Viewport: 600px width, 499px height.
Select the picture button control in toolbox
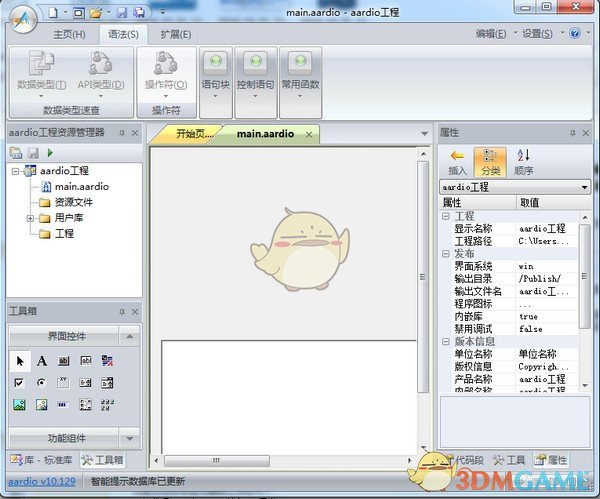[x=42, y=405]
